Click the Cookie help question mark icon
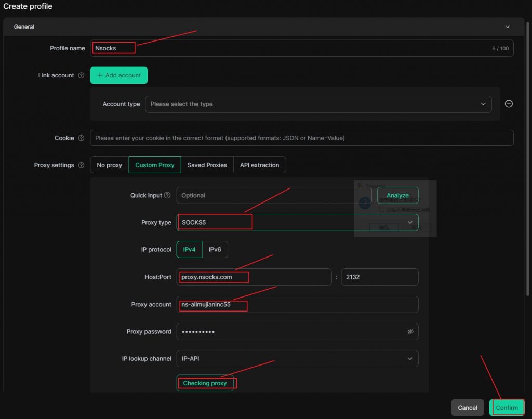The image size is (532, 419). coord(82,138)
